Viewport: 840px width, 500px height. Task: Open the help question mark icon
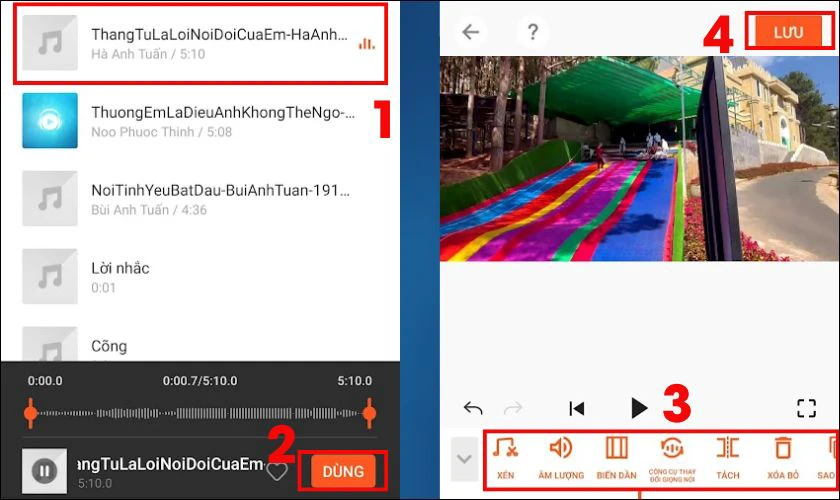click(532, 32)
